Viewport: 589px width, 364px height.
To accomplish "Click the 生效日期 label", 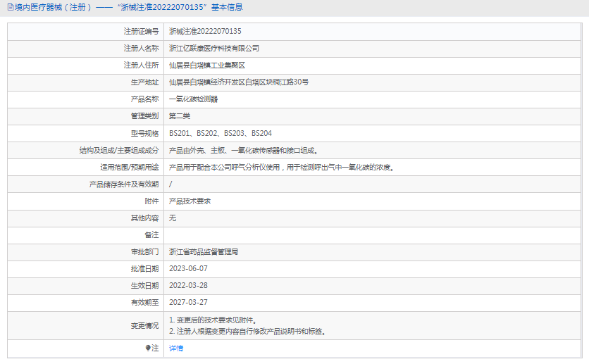I will click(144, 286).
